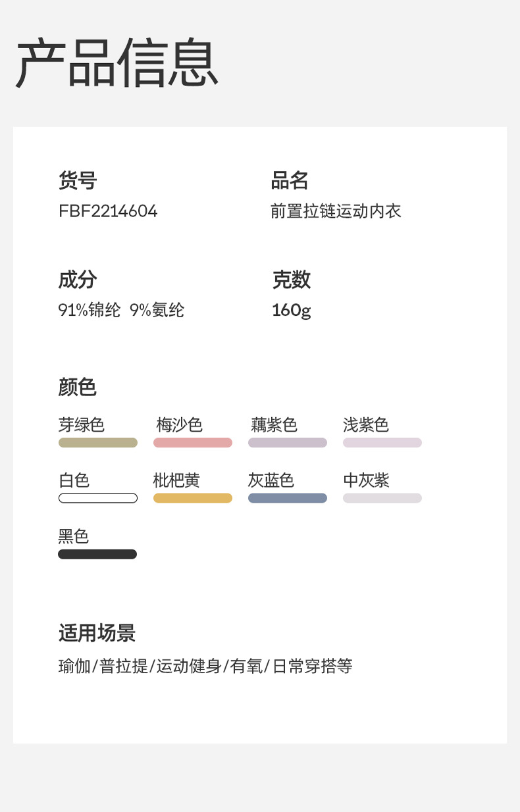The height and width of the screenshot is (812, 520).
Task: Pick the 浅紫色 color swatch bar
Action: [x=382, y=443]
